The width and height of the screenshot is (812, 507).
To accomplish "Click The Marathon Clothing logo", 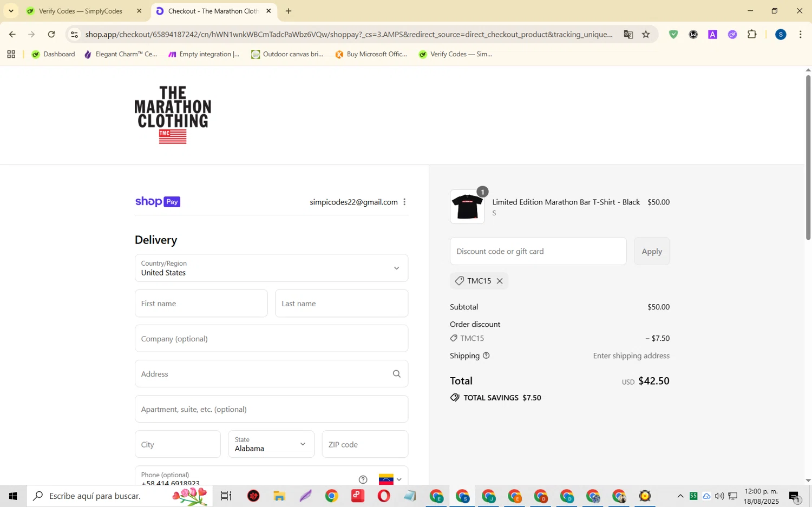I will coord(173,115).
